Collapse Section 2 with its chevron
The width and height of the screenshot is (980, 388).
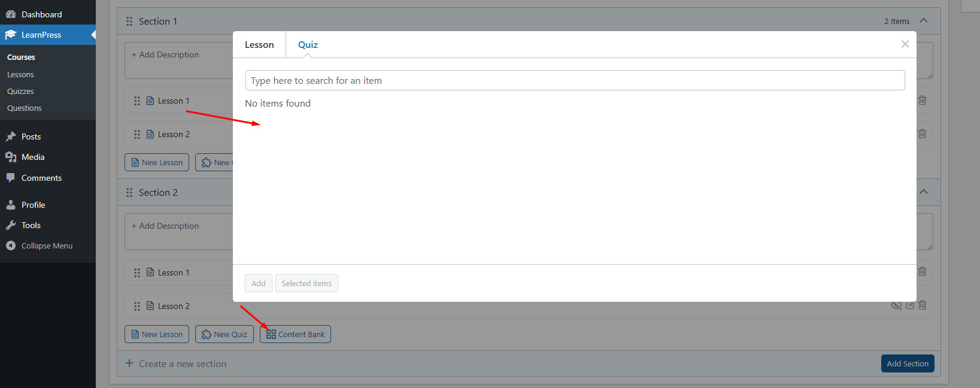(x=924, y=192)
